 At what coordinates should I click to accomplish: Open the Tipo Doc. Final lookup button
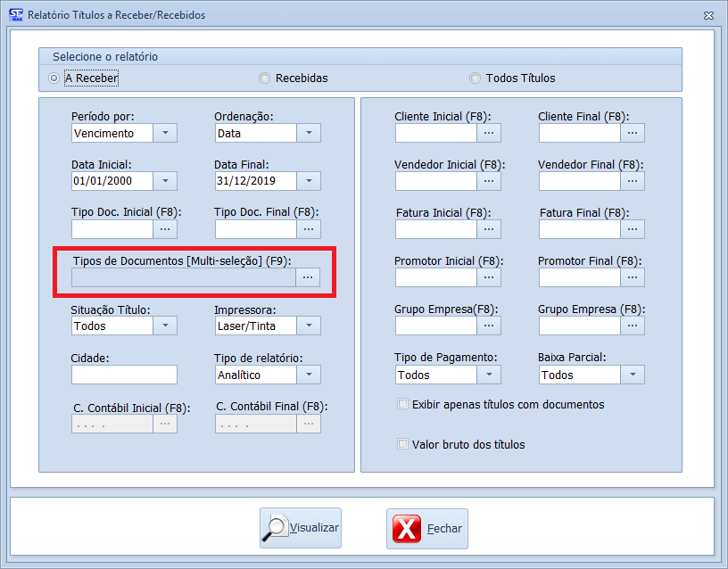click(x=309, y=229)
